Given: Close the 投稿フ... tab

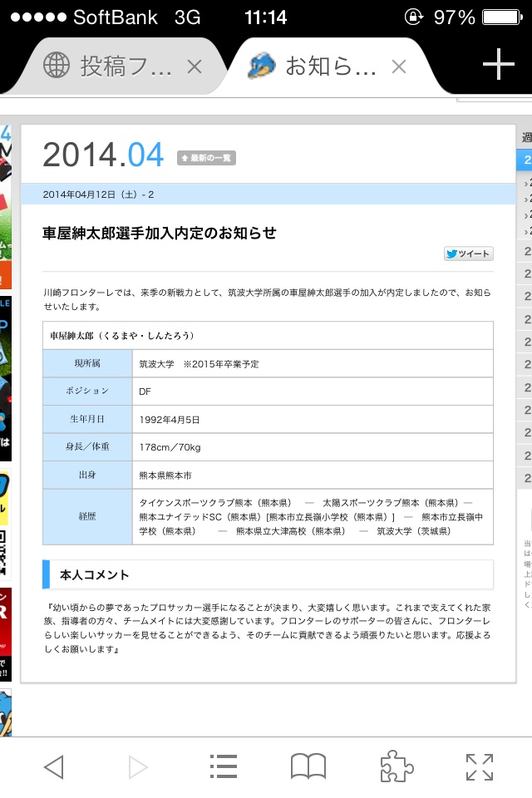Looking at the screenshot, I should tap(195, 66).
